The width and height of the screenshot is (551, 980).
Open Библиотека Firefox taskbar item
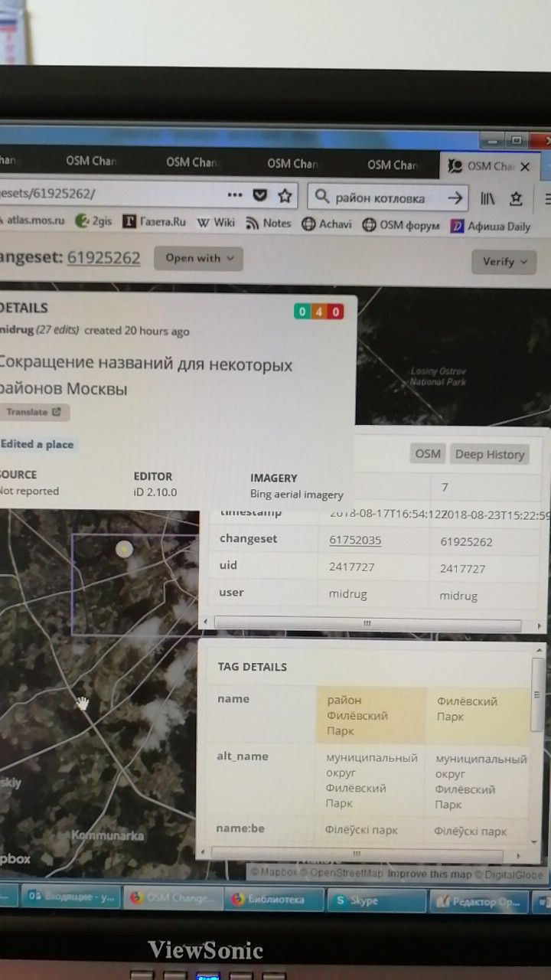(x=275, y=900)
